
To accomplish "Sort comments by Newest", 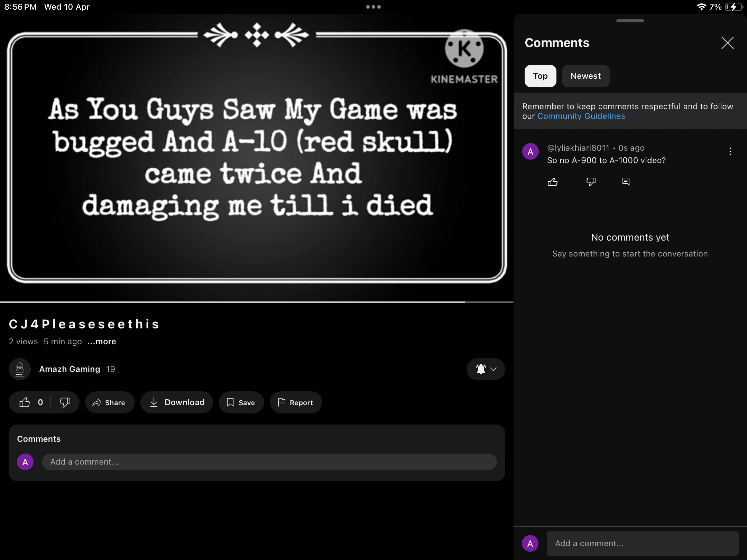I will (585, 76).
